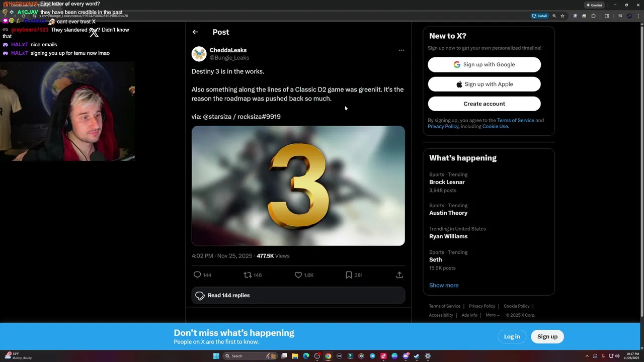Expand the footer More menu

click(493, 315)
